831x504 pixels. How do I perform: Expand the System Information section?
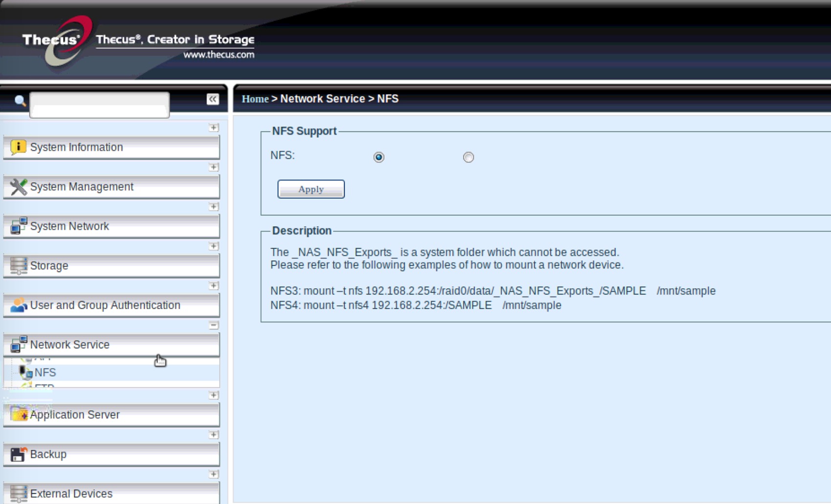[214, 127]
